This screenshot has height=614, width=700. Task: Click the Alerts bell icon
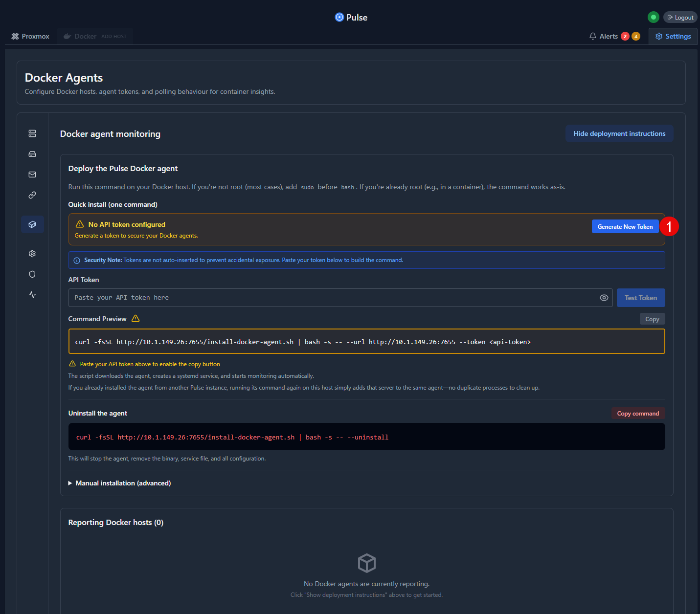tap(593, 36)
